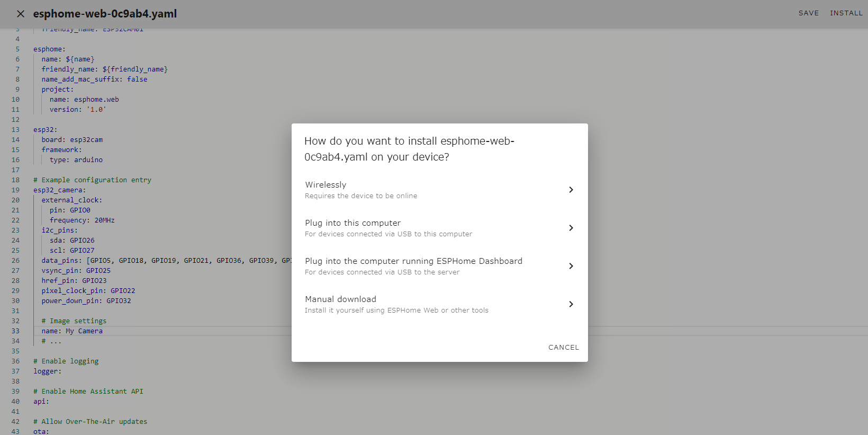Click 'pixel_clock_pin: GPIO22' line
Image resolution: width=868 pixels, height=435 pixels.
[88, 291]
